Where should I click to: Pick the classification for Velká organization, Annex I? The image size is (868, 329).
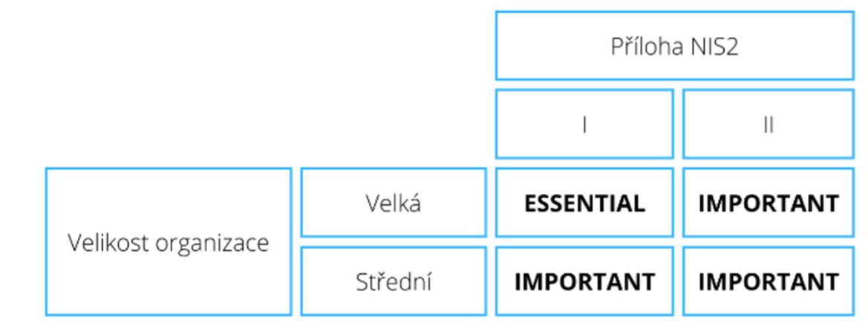(x=584, y=203)
